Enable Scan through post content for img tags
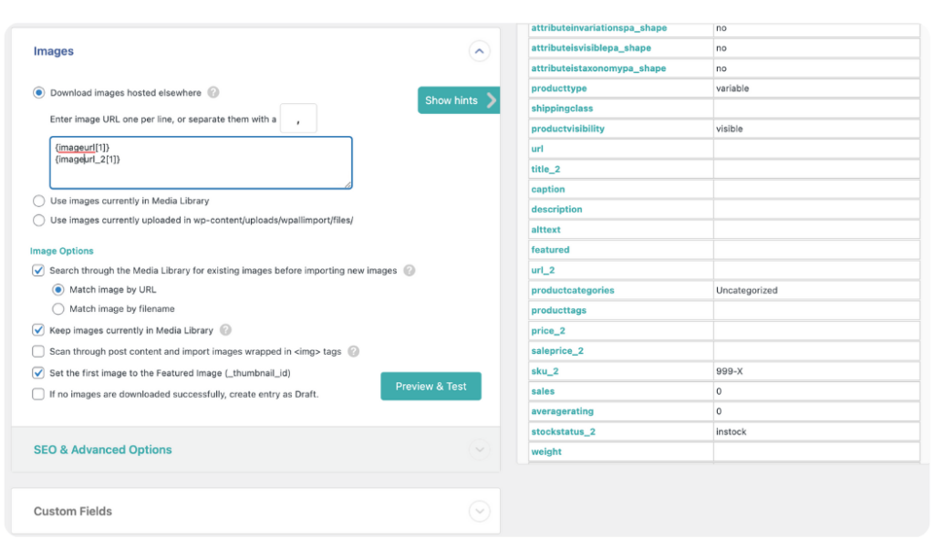Screen dimensions: 934x560 pyautogui.click(x=38, y=351)
